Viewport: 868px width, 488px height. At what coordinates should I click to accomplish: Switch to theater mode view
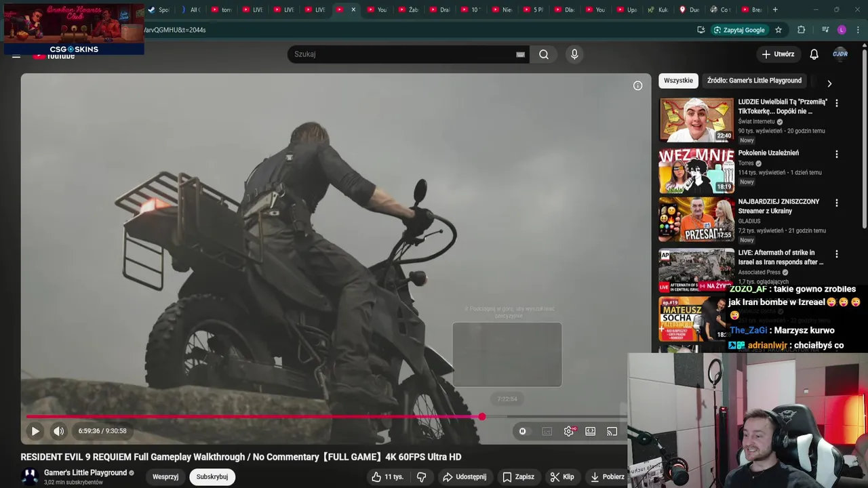click(591, 431)
